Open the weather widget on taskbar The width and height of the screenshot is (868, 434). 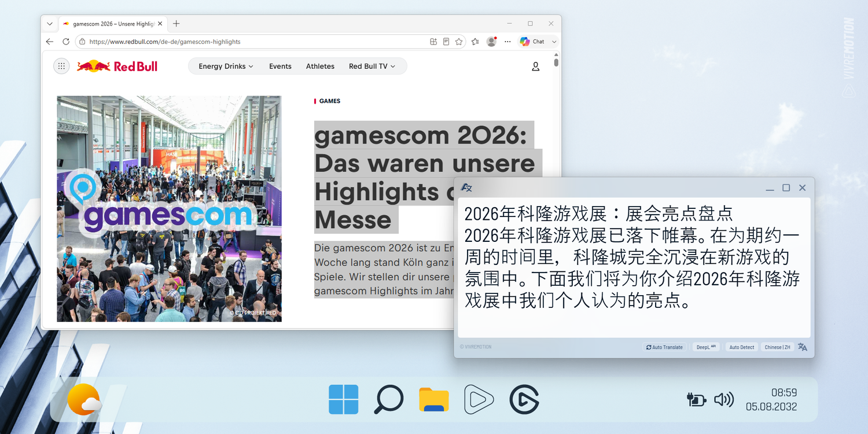84,399
